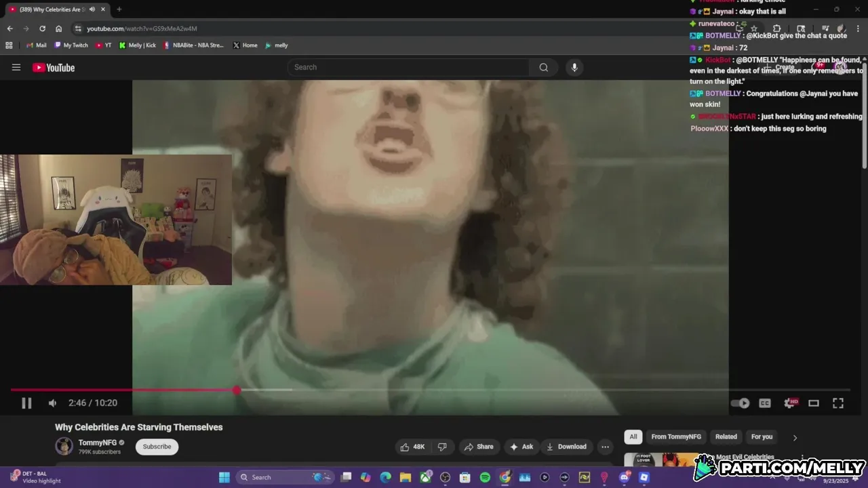Go forward in browser history

click(x=26, y=28)
